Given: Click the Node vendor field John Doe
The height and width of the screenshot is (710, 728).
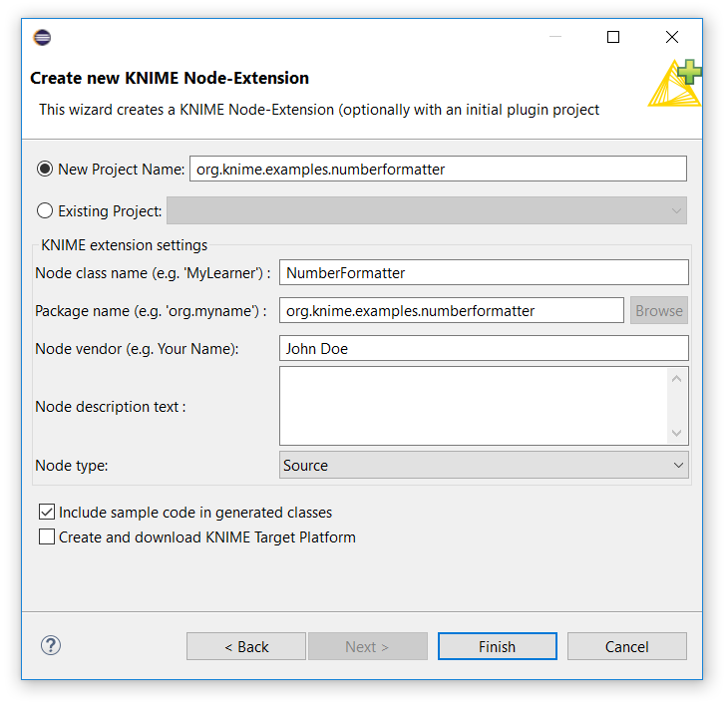Looking at the screenshot, I should 484,349.
